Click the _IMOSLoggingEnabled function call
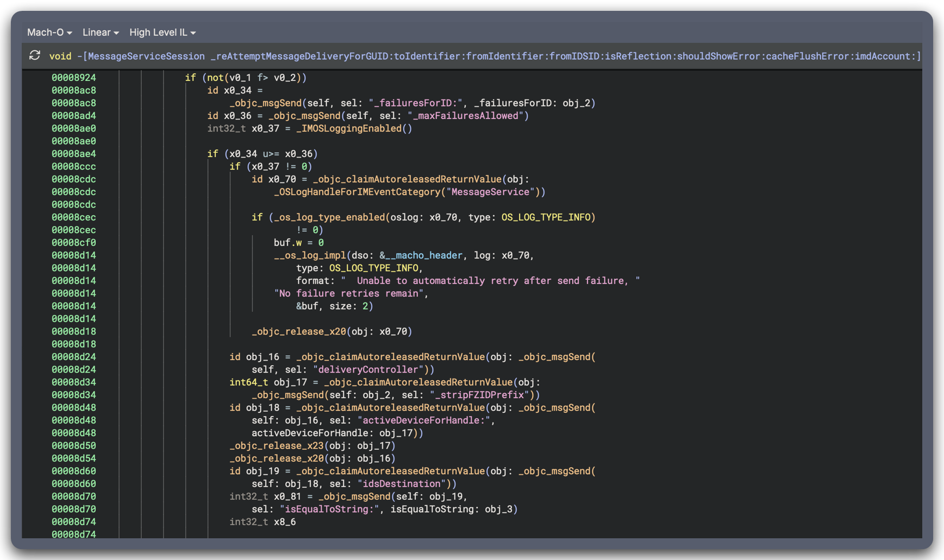The height and width of the screenshot is (560, 944). (x=354, y=129)
